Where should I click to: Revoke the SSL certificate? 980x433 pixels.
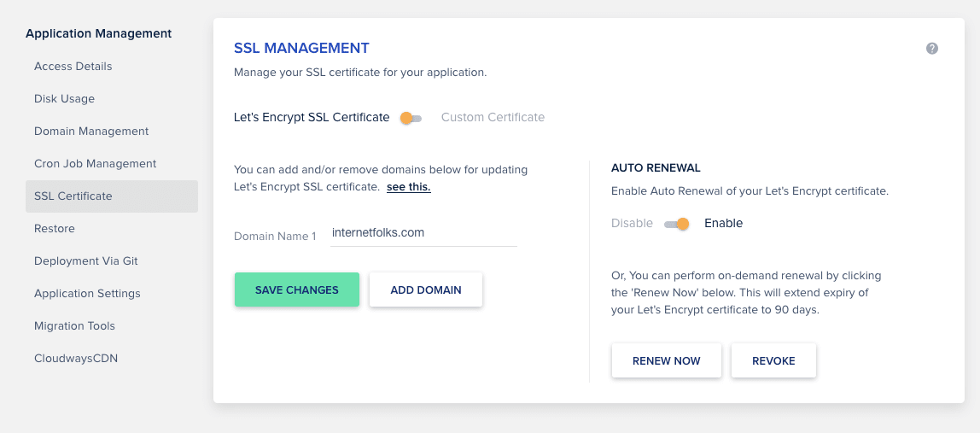(773, 360)
